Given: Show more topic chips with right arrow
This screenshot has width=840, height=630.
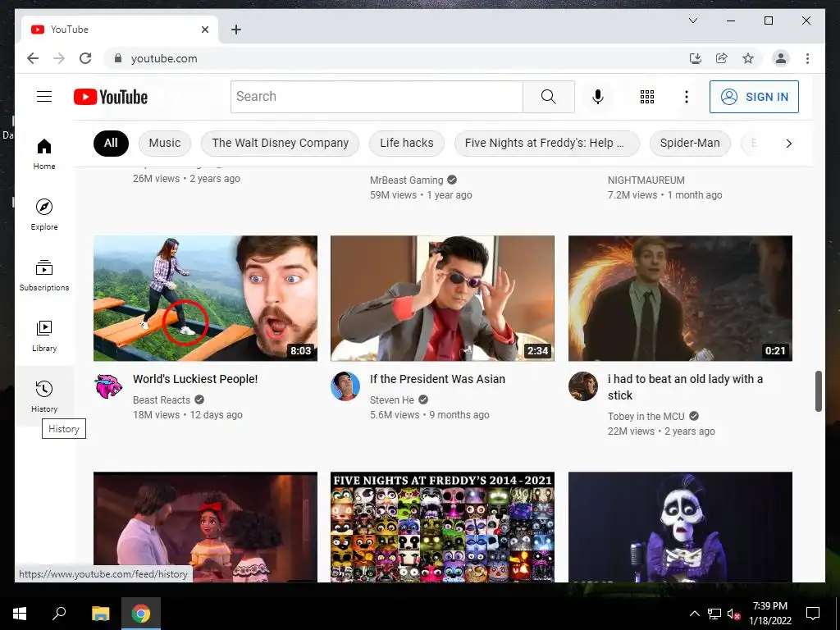Looking at the screenshot, I should pyautogui.click(x=788, y=143).
